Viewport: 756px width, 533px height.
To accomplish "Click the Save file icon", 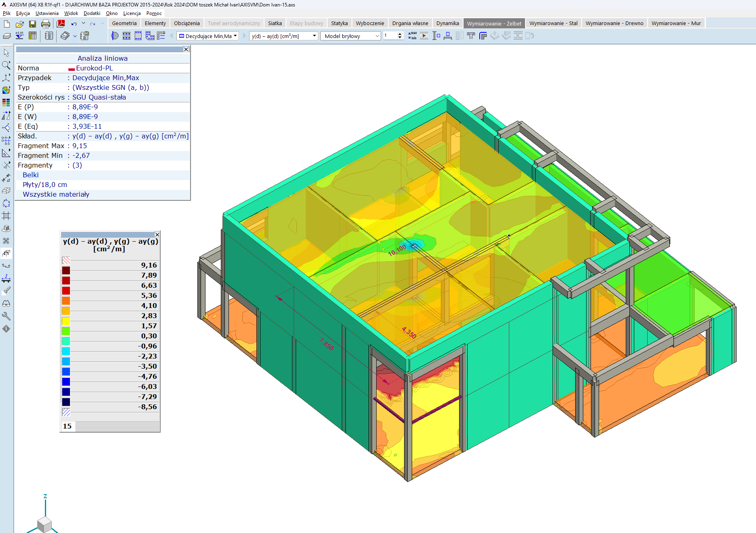I will coord(32,23).
